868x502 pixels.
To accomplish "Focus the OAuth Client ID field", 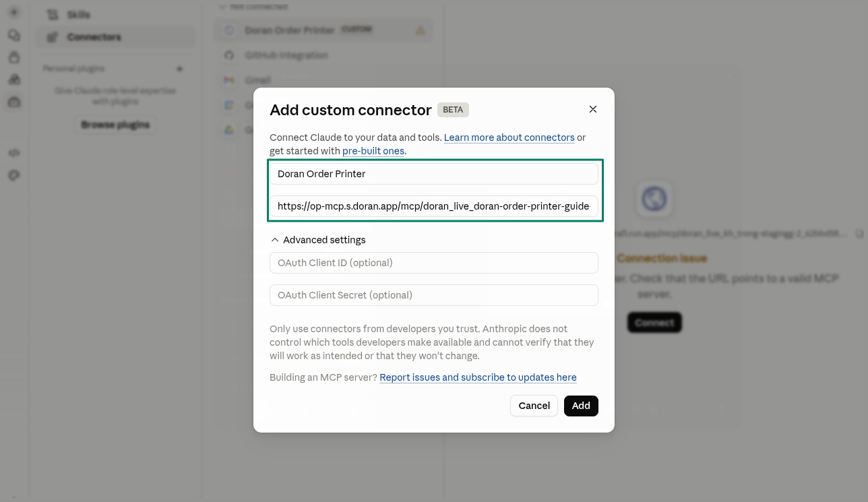I will [x=434, y=263].
